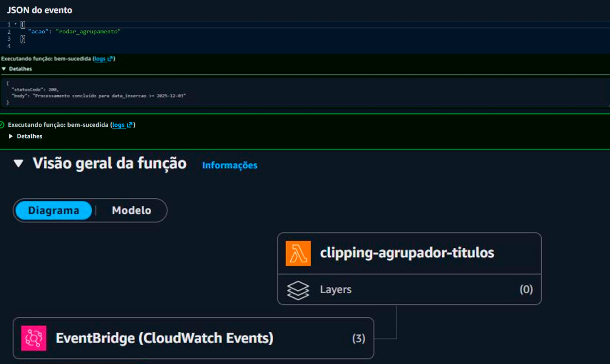Click the orange Lambda function icon
Viewport: 610px width, 364px height.
tap(298, 253)
